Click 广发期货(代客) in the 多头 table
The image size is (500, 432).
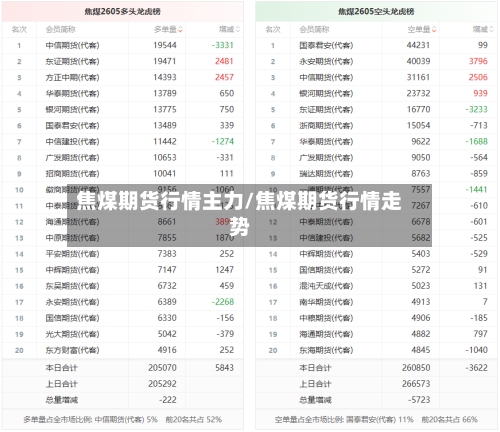[72, 158]
